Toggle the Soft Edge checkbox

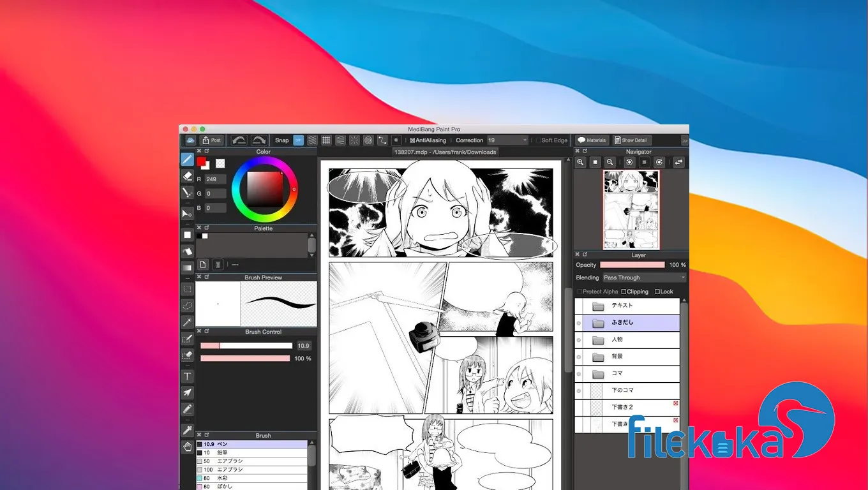point(538,140)
